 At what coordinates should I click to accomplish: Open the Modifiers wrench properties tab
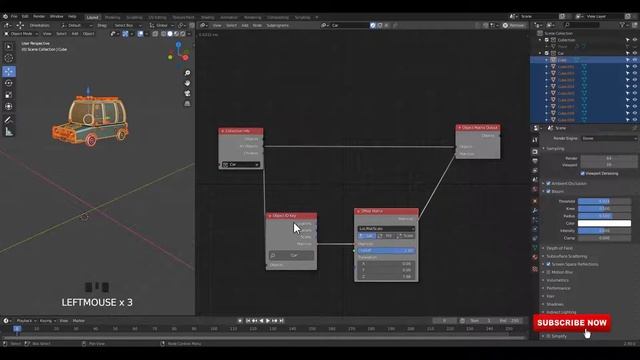click(x=535, y=210)
